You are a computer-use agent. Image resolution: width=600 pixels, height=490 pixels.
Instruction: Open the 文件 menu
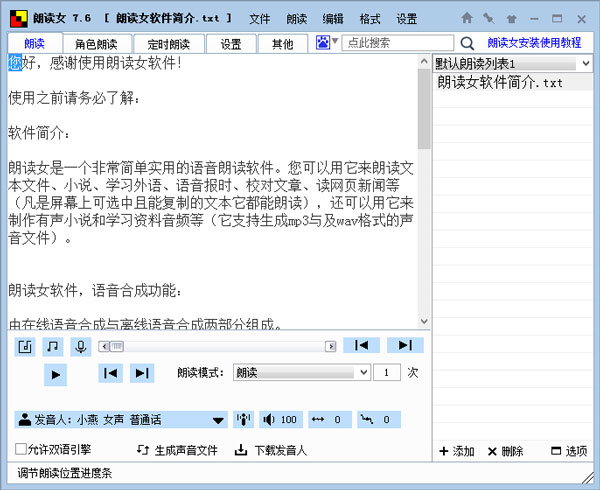[259, 19]
